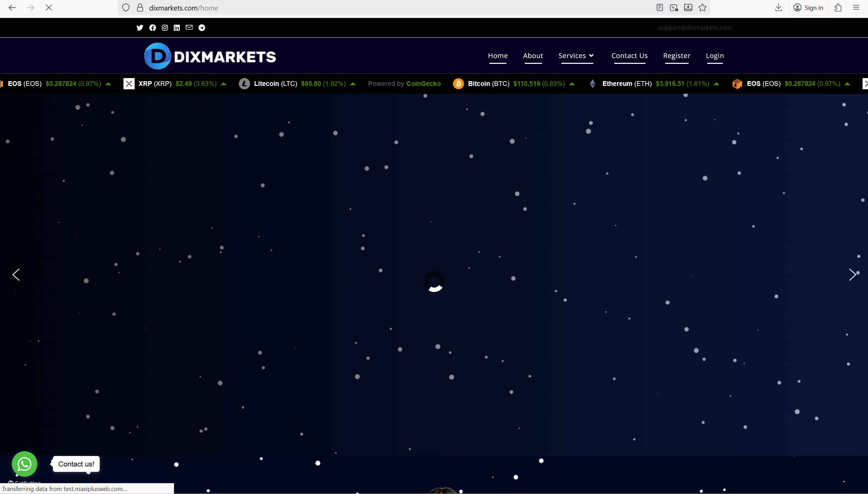Click the CoinGecko link in ticker
Screen dimensions: 868x494
pos(423,84)
